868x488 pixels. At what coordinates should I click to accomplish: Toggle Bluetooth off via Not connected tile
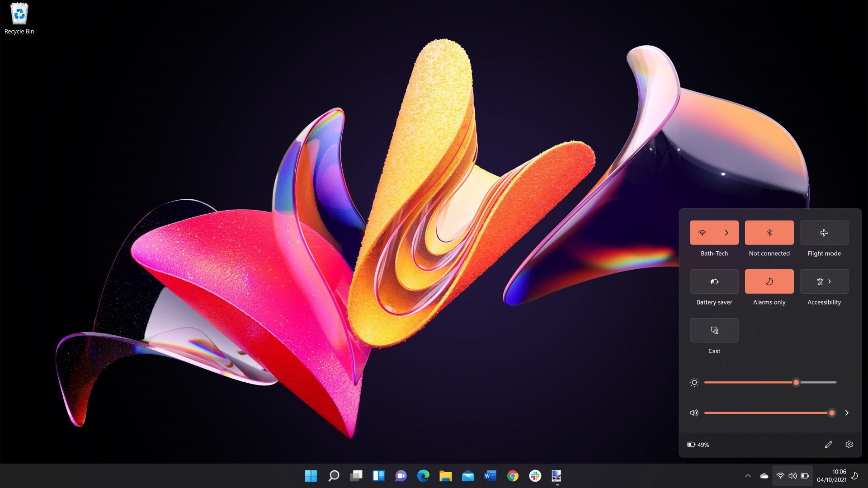click(769, 232)
